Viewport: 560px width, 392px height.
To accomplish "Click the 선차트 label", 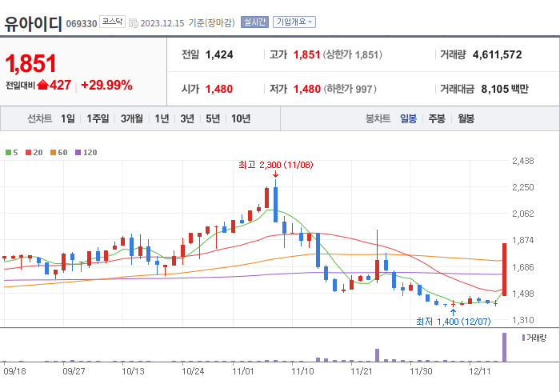I will point(40,118).
